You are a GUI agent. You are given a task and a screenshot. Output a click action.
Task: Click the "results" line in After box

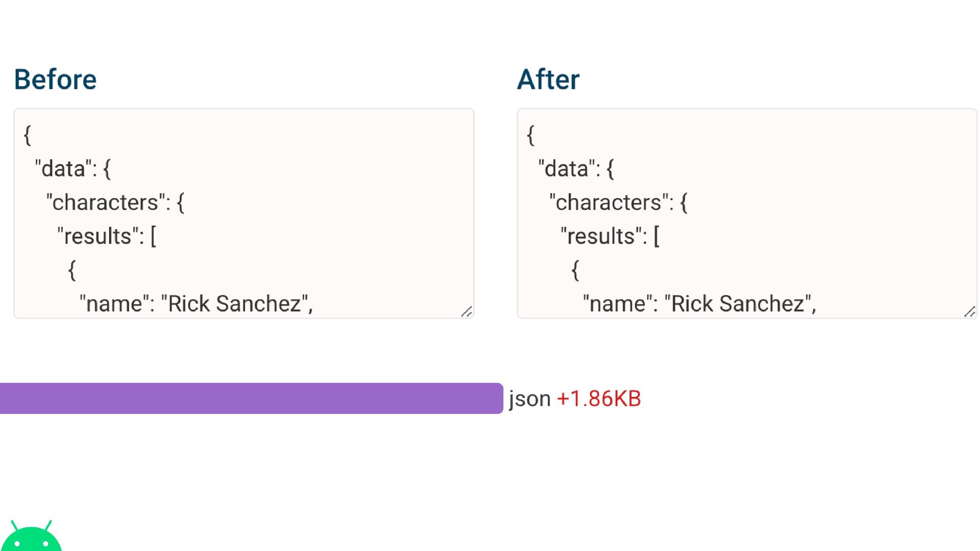[x=610, y=236]
